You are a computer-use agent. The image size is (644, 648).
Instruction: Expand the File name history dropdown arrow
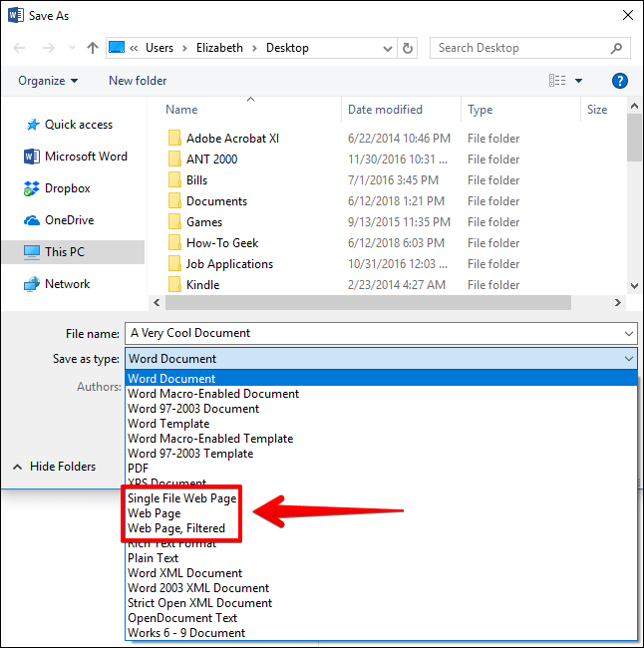[628, 334]
